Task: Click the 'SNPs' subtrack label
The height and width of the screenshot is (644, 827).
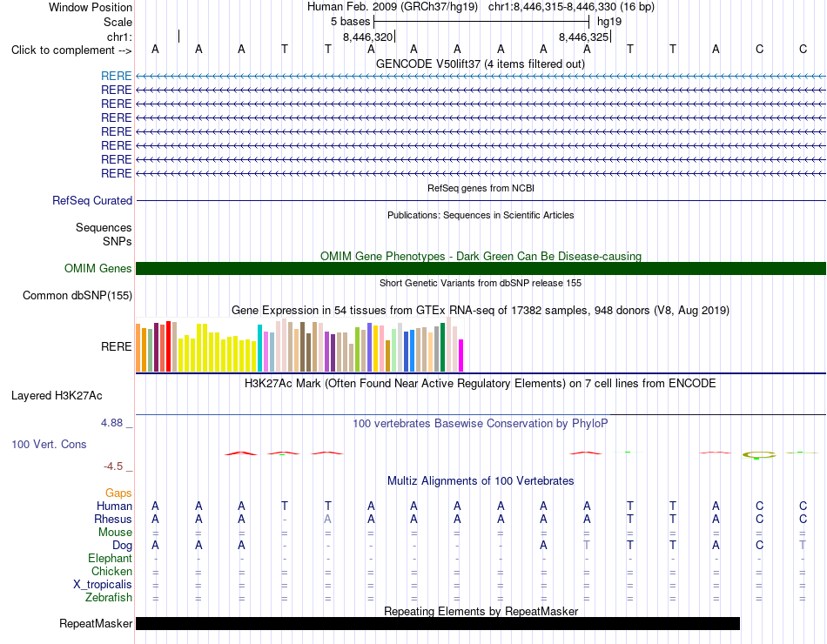Action: pos(118,241)
